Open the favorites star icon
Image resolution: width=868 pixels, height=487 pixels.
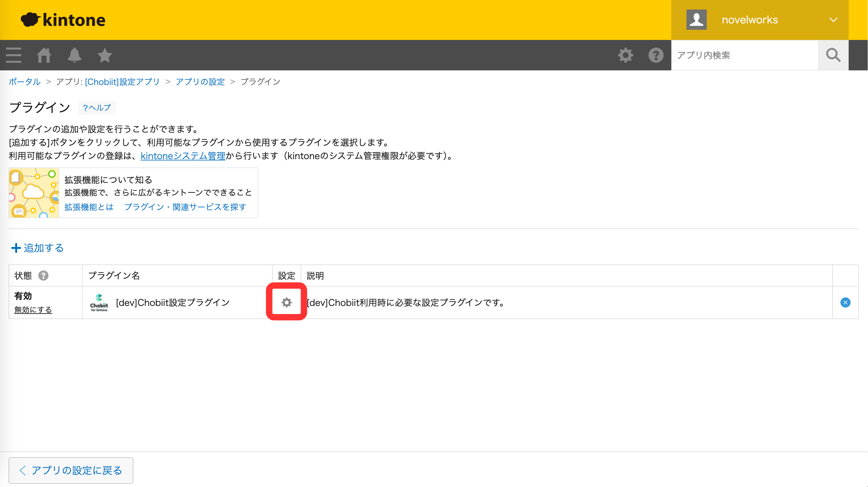105,55
